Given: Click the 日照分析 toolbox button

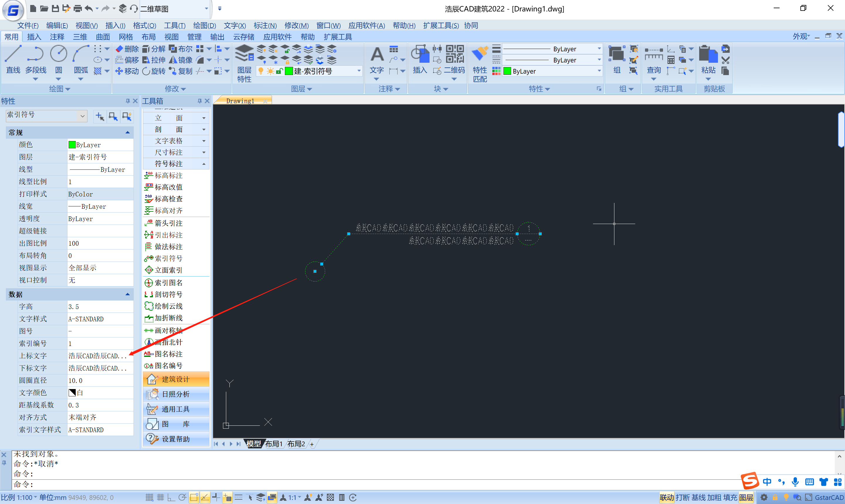Looking at the screenshot, I should [176, 394].
